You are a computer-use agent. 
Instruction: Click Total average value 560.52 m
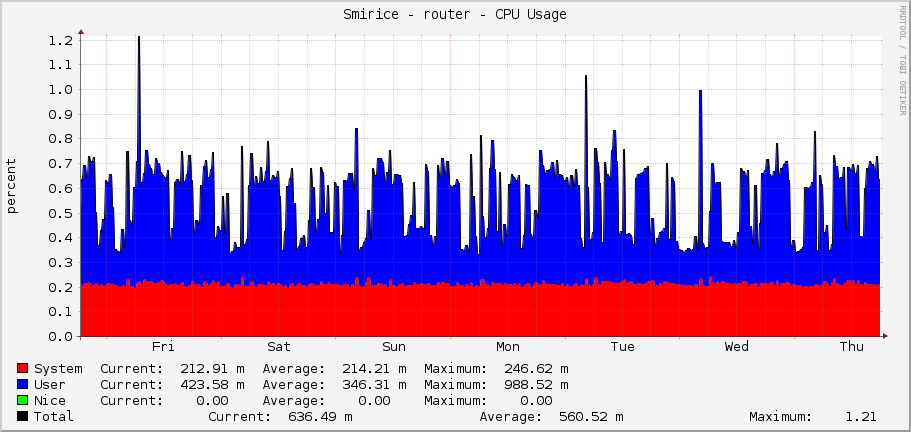coord(591,416)
